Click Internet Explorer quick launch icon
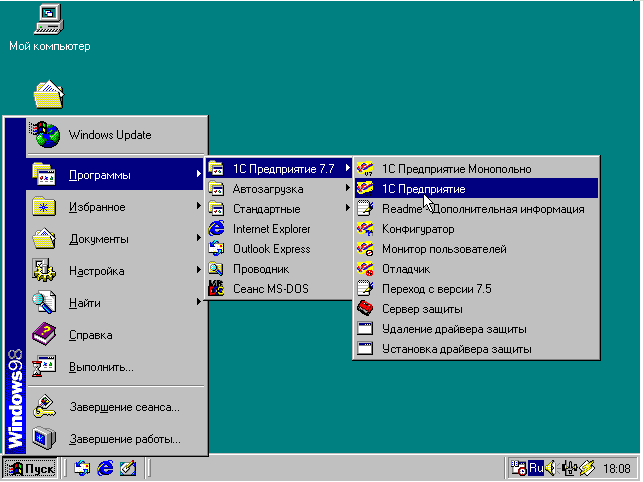The image size is (643, 482). (x=105, y=468)
